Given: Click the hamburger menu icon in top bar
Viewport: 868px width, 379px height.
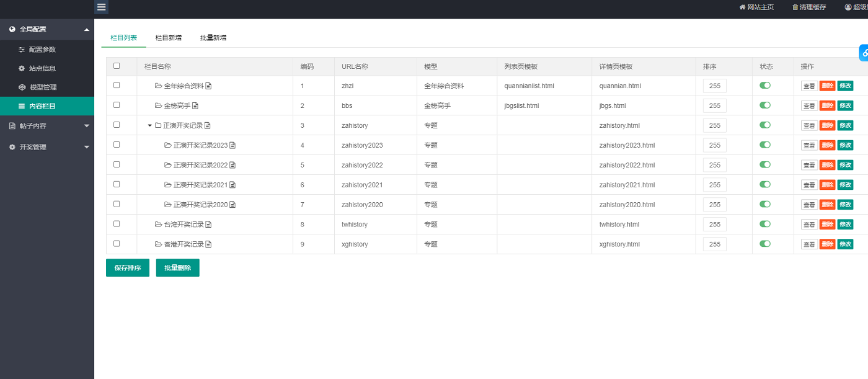Looking at the screenshot, I should 101,7.
